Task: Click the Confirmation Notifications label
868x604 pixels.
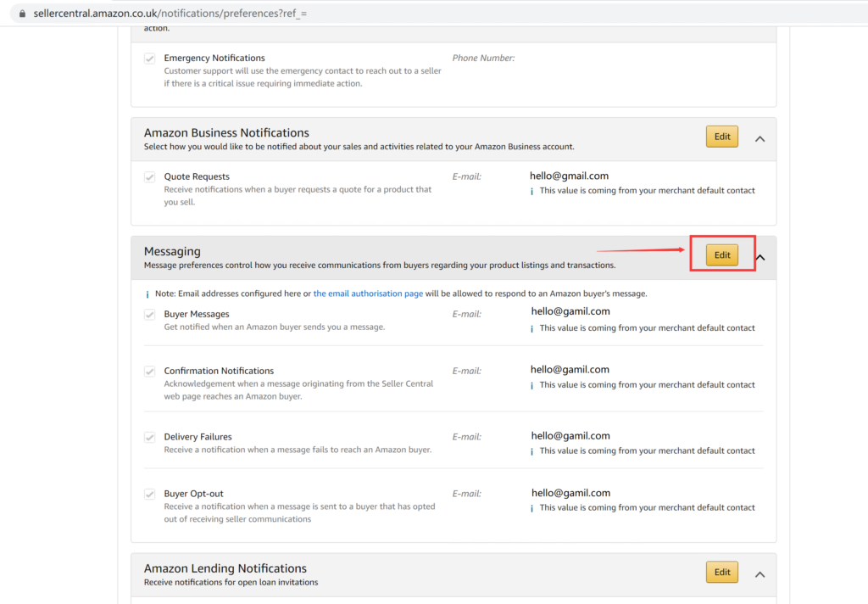Action: coord(219,371)
